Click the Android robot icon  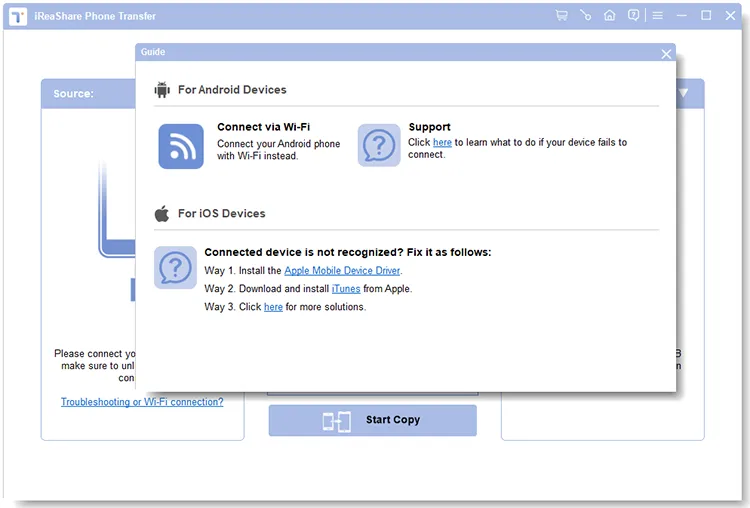[162, 89]
